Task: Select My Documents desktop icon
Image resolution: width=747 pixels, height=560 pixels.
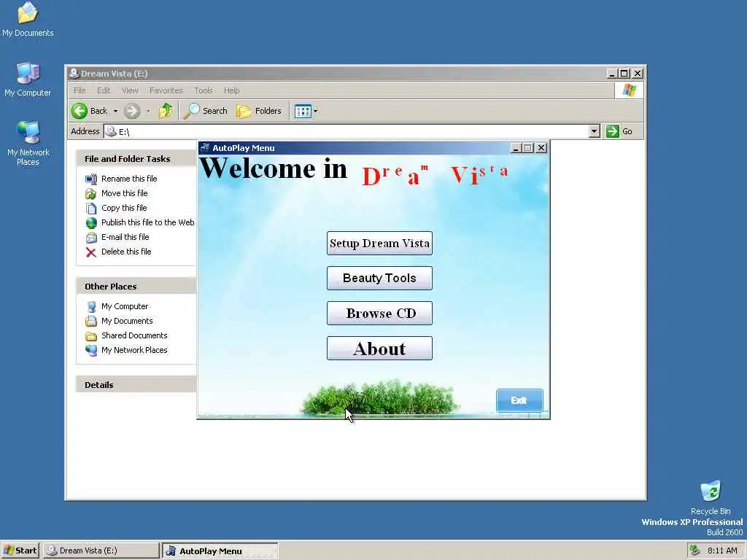Action: coord(28,20)
